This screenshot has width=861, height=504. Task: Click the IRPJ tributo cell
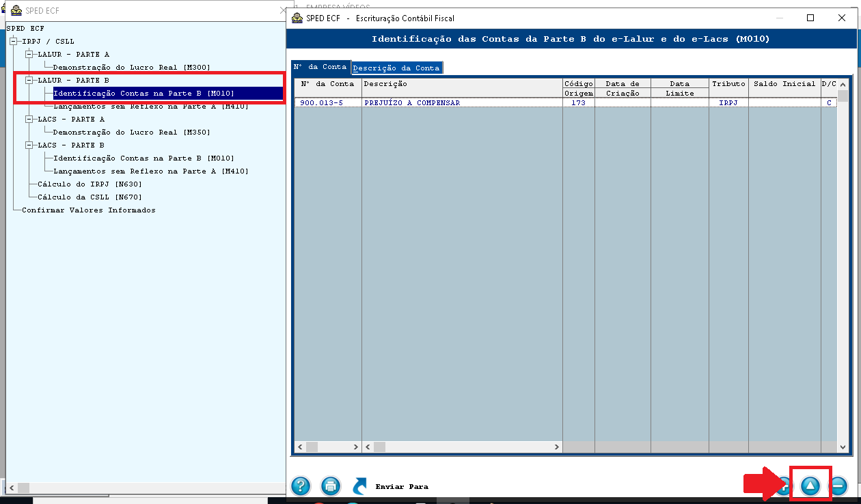tap(728, 102)
